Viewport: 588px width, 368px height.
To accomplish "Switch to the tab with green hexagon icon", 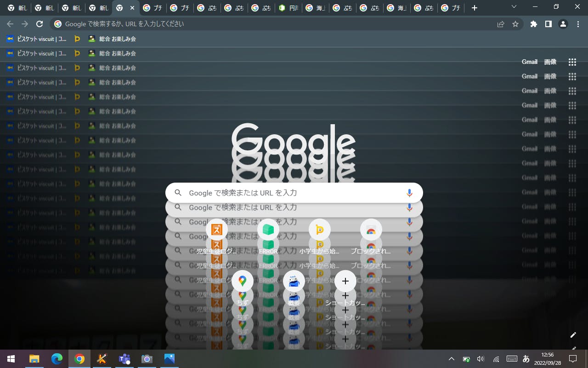I will [x=289, y=8].
